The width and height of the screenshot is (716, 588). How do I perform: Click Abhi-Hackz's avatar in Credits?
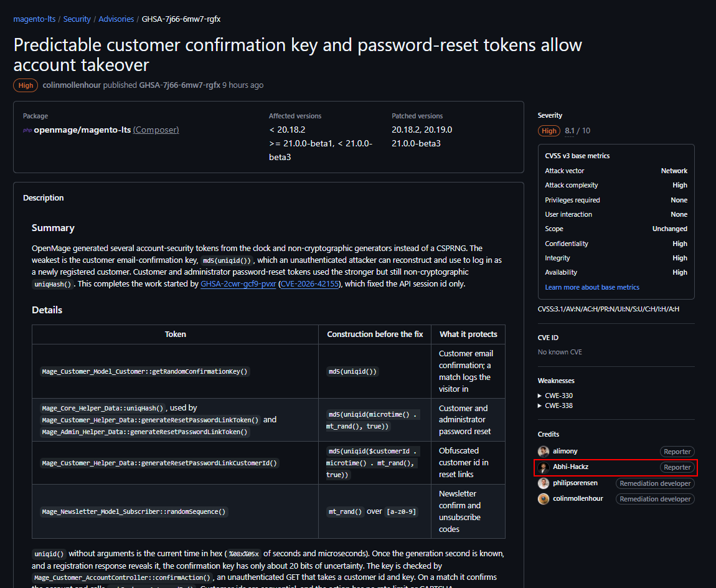click(x=544, y=467)
